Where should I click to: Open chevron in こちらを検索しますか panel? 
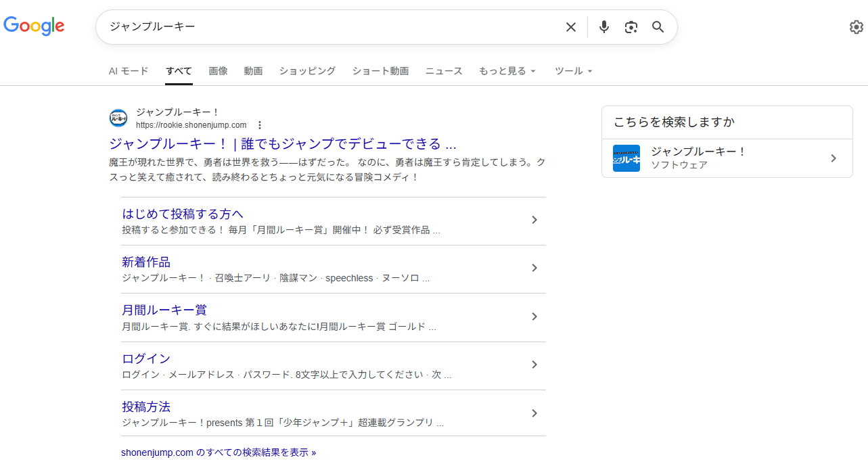coord(833,158)
